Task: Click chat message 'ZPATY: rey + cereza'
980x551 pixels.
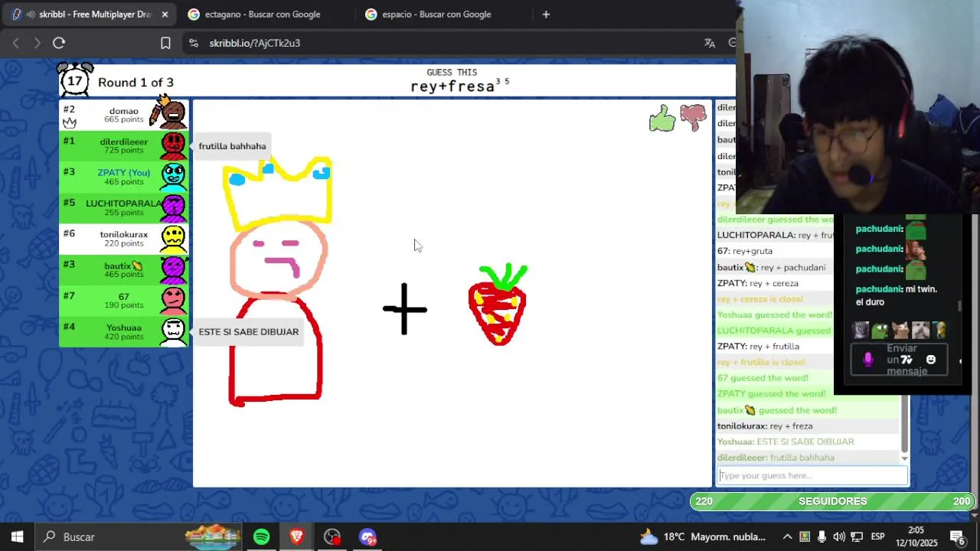Action: 758,283
